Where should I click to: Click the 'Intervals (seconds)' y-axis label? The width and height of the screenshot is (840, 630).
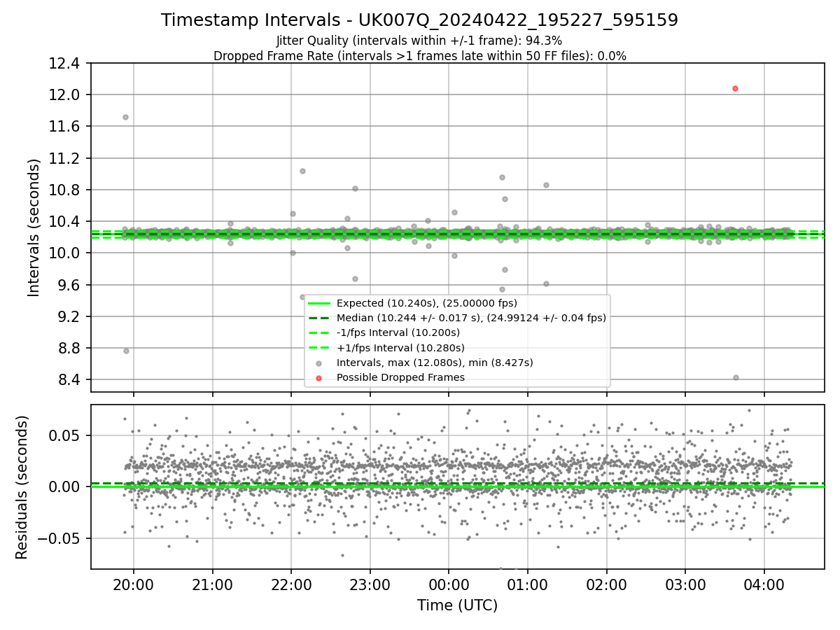pyautogui.click(x=34, y=227)
